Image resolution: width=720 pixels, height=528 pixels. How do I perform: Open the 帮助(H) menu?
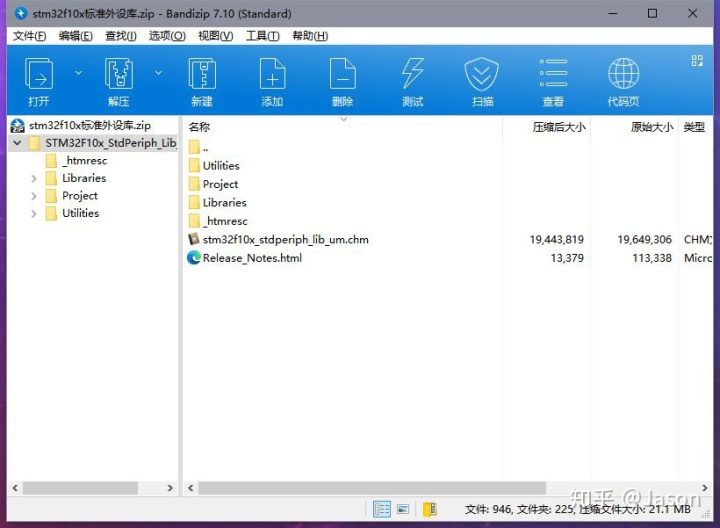[310, 36]
